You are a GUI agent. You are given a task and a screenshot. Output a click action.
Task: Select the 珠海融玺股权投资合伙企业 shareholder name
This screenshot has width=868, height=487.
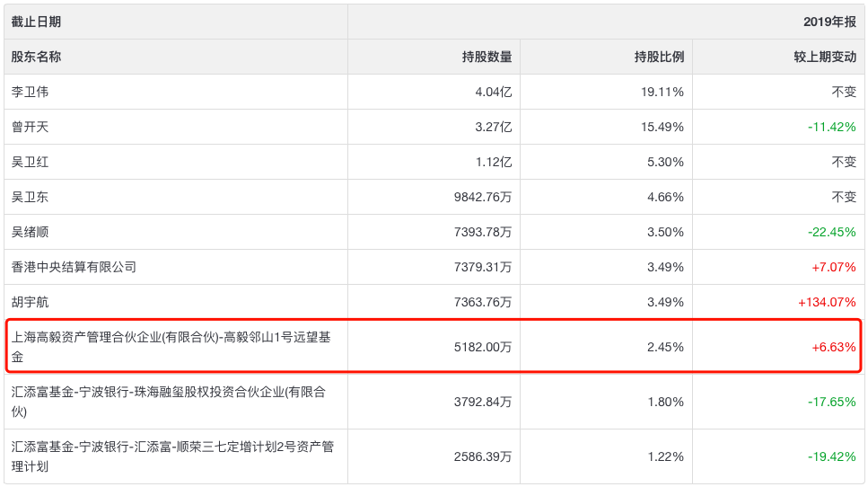click(168, 402)
